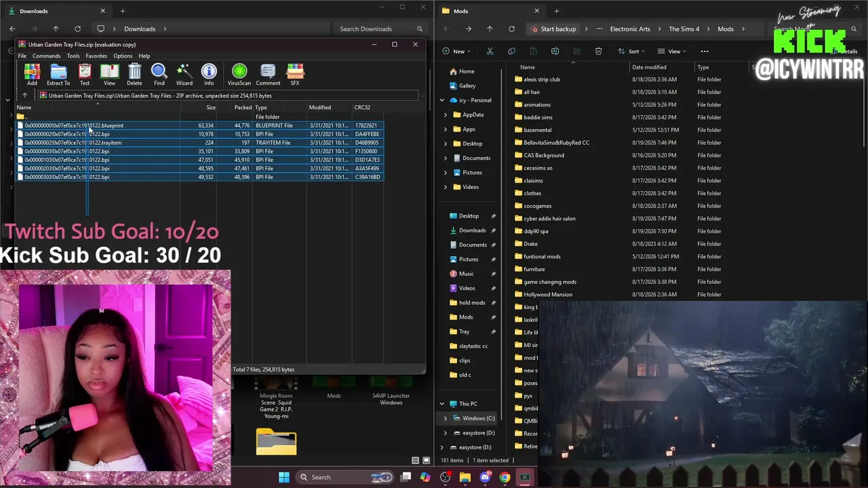The height and width of the screenshot is (488, 868).
Task: Open the WinRAR Help menu
Action: coord(144,56)
